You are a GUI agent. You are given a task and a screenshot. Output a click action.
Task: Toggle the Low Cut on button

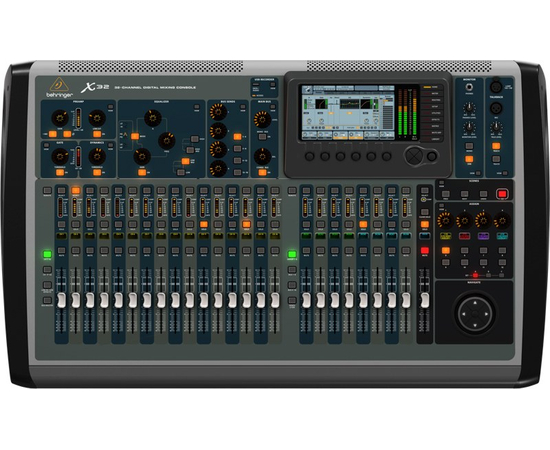click(x=97, y=134)
